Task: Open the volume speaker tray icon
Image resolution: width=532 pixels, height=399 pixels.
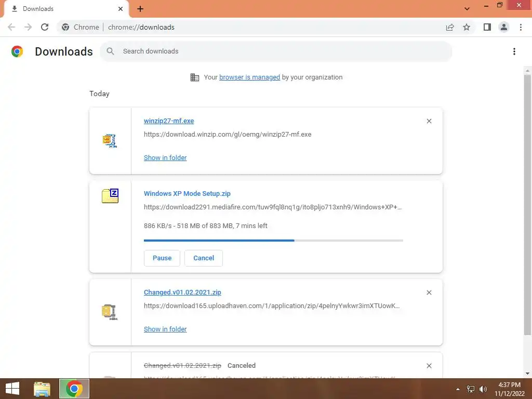Action: [483, 389]
